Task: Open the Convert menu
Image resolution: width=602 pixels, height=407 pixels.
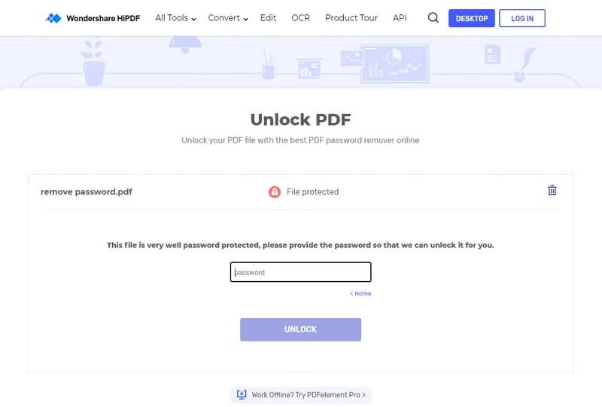Action: click(228, 18)
